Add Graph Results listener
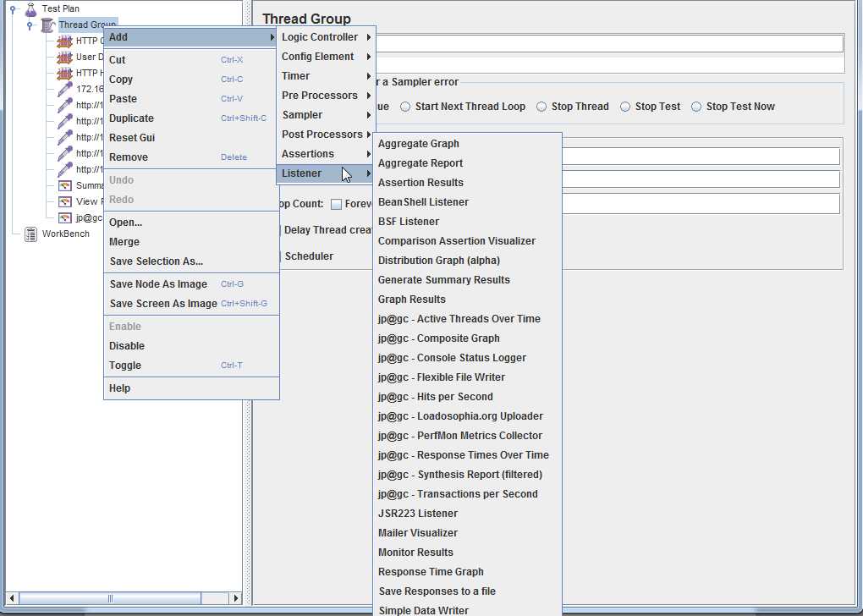Image resolution: width=863 pixels, height=616 pixels. click(x=467, y=300)
